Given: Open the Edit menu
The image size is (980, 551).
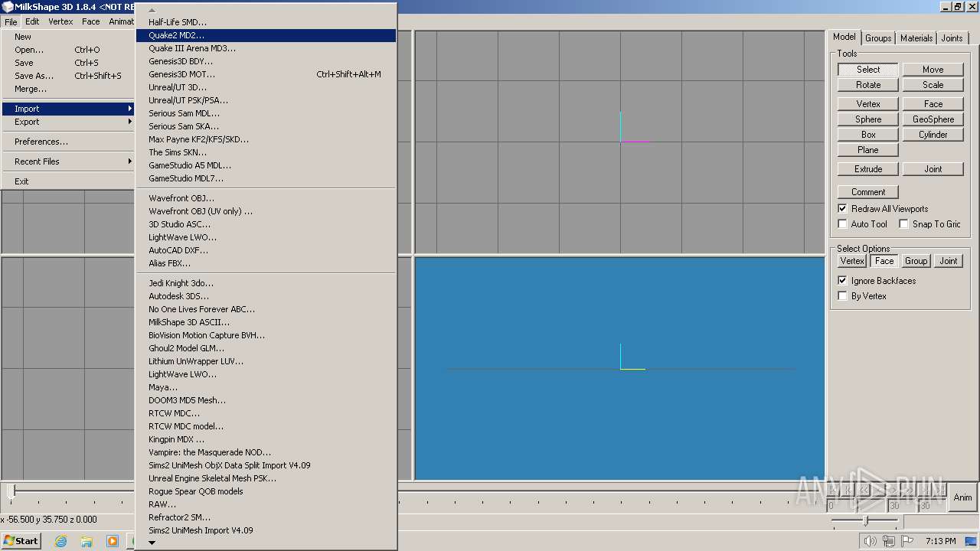Looking at the screenshot, I should 32,21.
